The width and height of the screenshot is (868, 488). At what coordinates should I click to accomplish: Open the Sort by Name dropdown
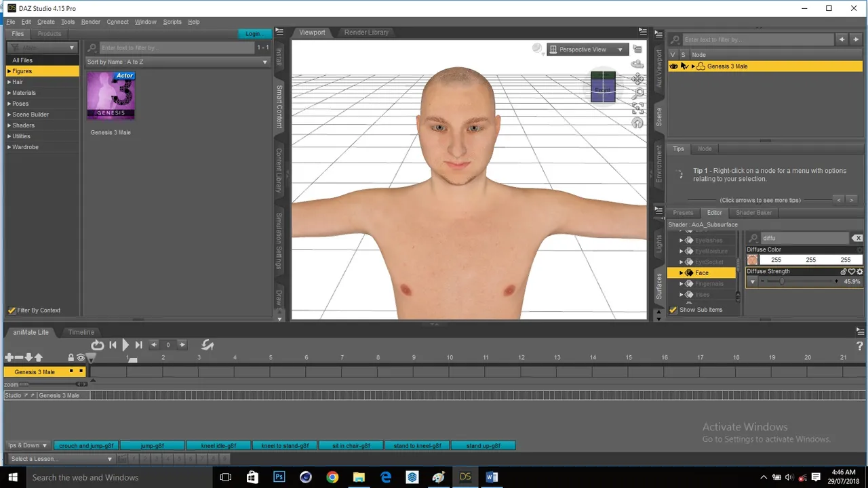pyautogui.click(x=178, y=62)
